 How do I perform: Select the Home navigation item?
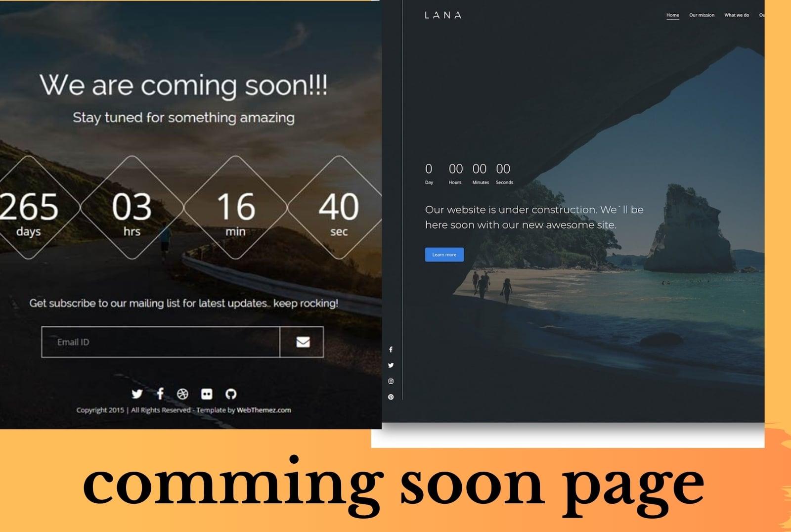tap(672, 15)
